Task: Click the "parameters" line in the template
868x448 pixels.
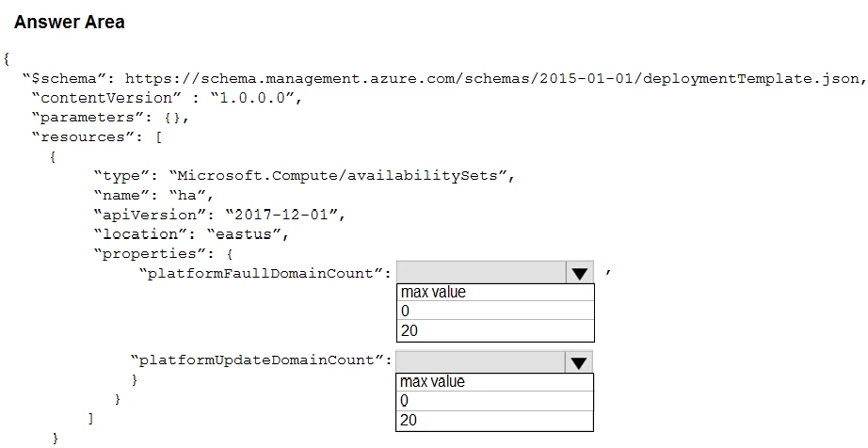Action: click(109, 118)
